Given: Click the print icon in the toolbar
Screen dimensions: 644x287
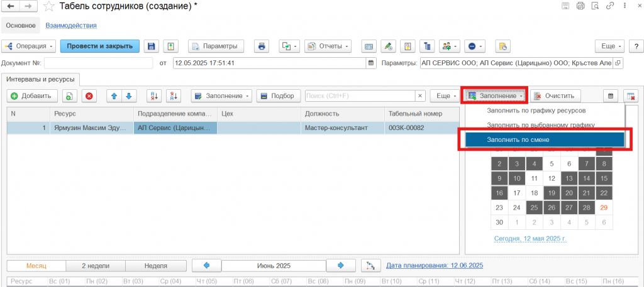Looking at the screenshot, I should pyautogui.click(x=262, y=46).
